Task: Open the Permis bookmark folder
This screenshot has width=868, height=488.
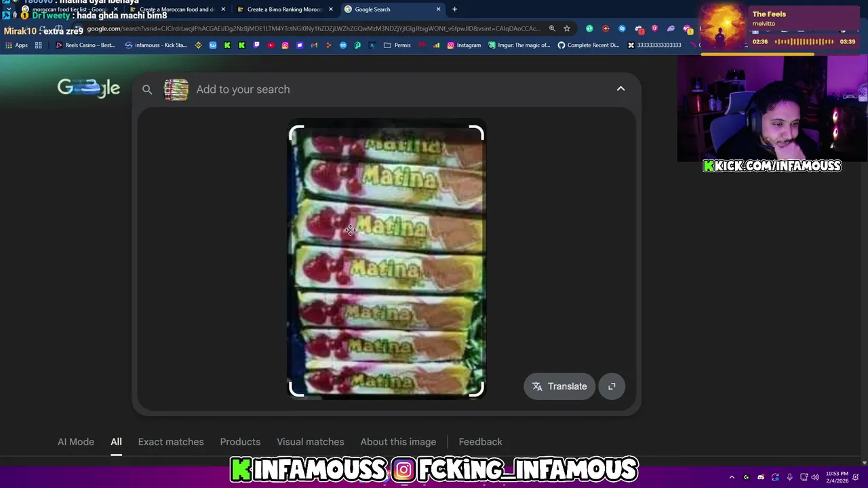Action: click(x=397, y=45)
